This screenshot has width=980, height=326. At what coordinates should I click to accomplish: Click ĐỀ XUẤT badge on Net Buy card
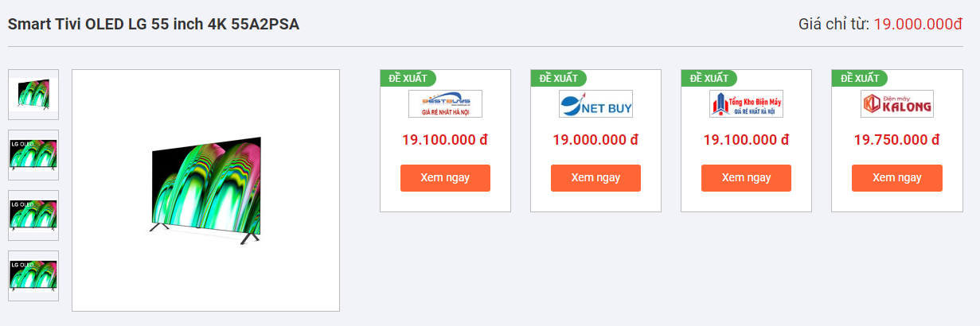[558, 78]
